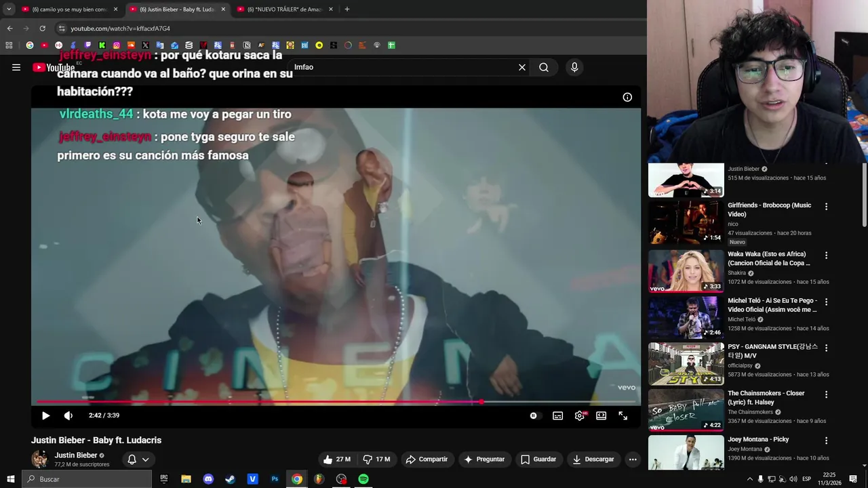Dislike the video (17 M)

coord(376,459)
